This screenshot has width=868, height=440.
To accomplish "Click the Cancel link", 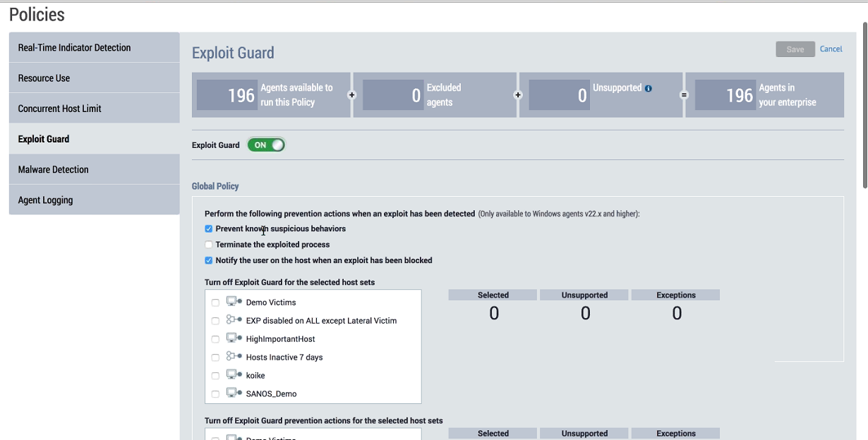I will coord(831,49).
